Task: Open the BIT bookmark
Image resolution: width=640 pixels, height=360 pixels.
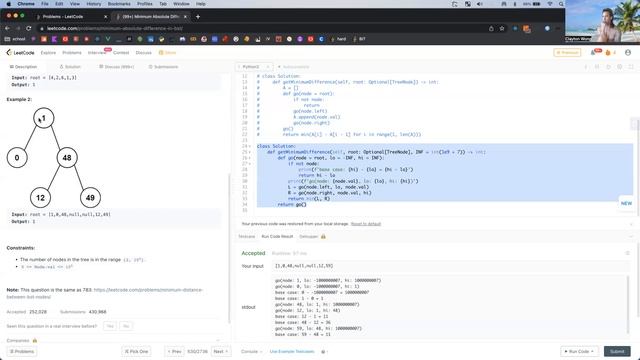Action: point(359,39)
